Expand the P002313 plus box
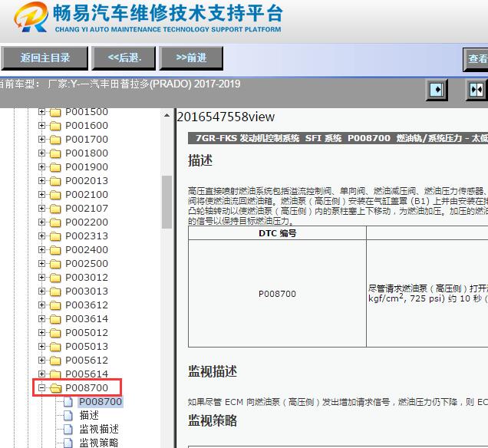Viewport: 488px width, 448px height. (41, 236)
